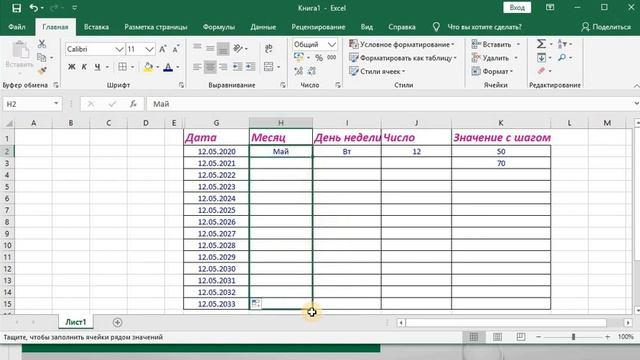Viewport: 640px width, 360px height.
Task: Toggle center horizontal alignment
Action: (x=210, y=67)
